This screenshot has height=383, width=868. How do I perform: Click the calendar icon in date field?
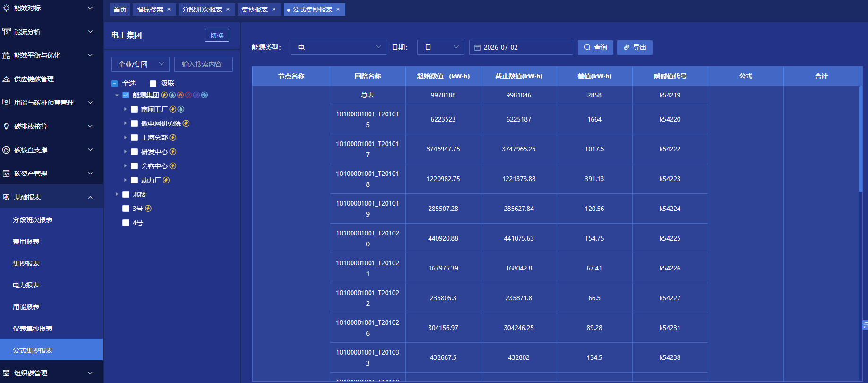click(477, 48)
